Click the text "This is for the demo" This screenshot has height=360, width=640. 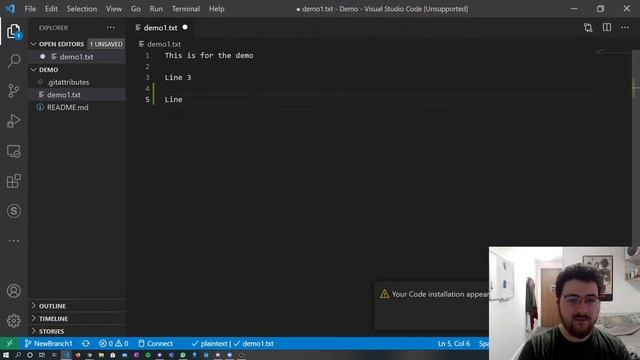[x=209, y=56]
